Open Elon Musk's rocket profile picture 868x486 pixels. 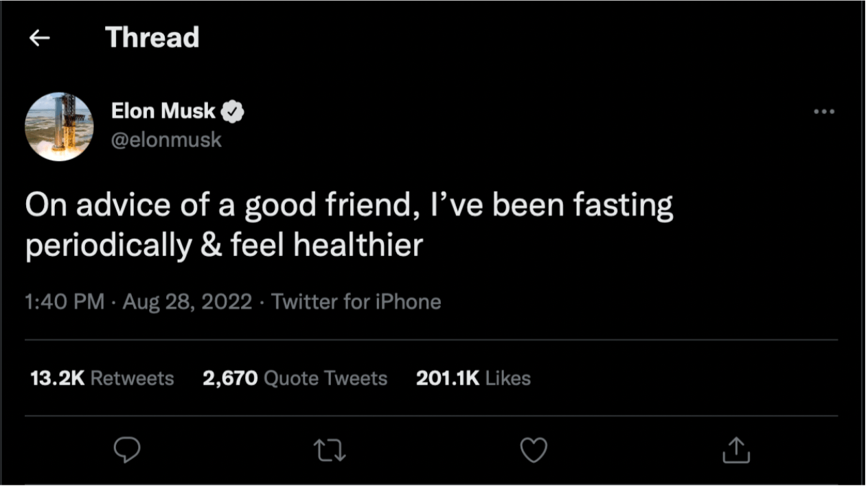click(59, 127)
